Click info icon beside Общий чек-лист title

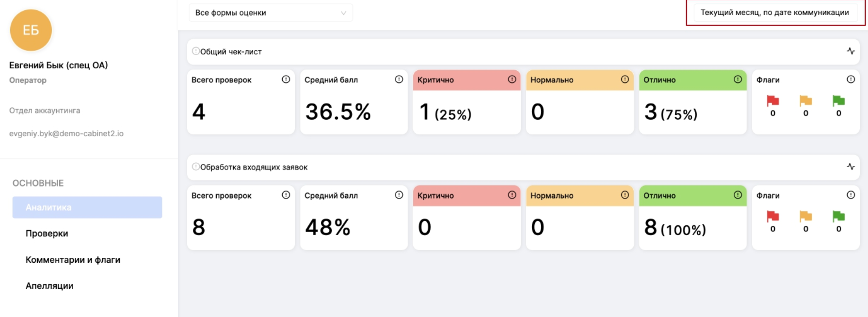[195, 51]
